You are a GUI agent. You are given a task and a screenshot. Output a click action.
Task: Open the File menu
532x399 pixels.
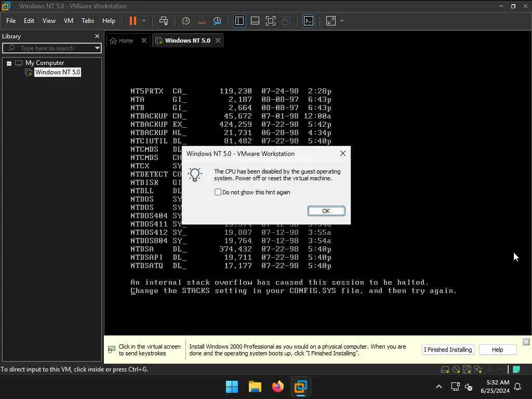(11, 21)
